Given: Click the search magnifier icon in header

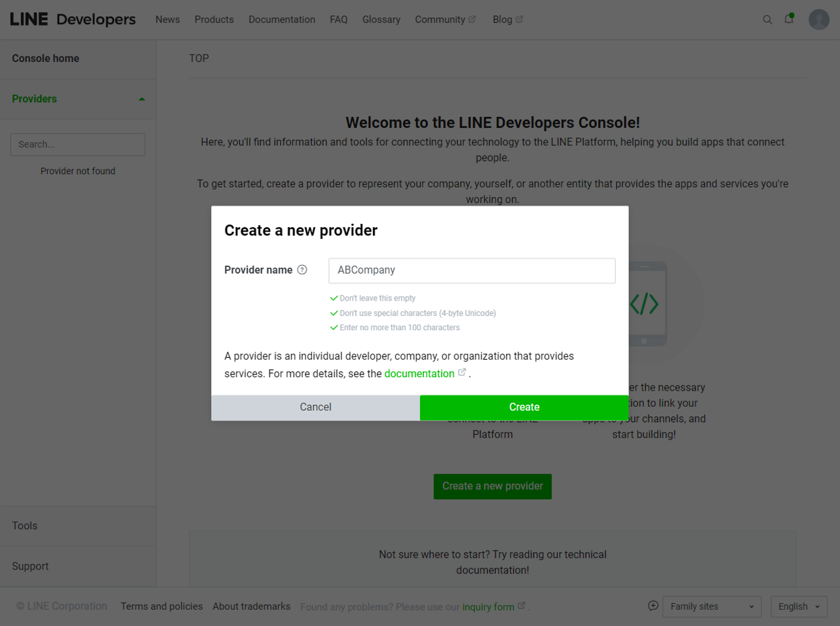Looking at the screenshot, I should click(x=767, y=19).
